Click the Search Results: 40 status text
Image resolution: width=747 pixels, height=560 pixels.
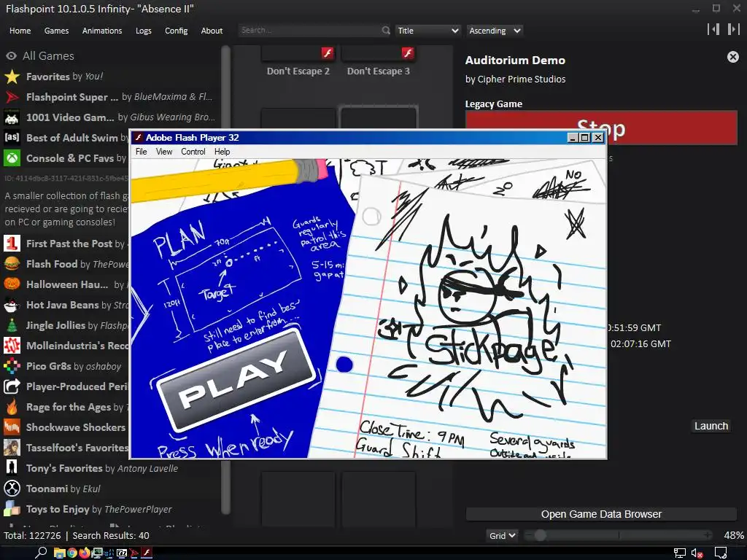pyautogui.click(x=111, y=536)
